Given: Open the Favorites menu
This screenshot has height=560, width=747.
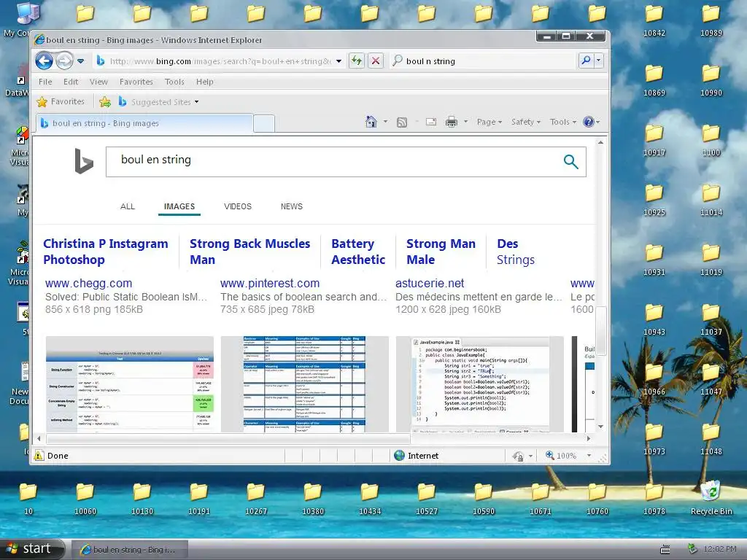Looking at the screenshot, I should (136, 82).
